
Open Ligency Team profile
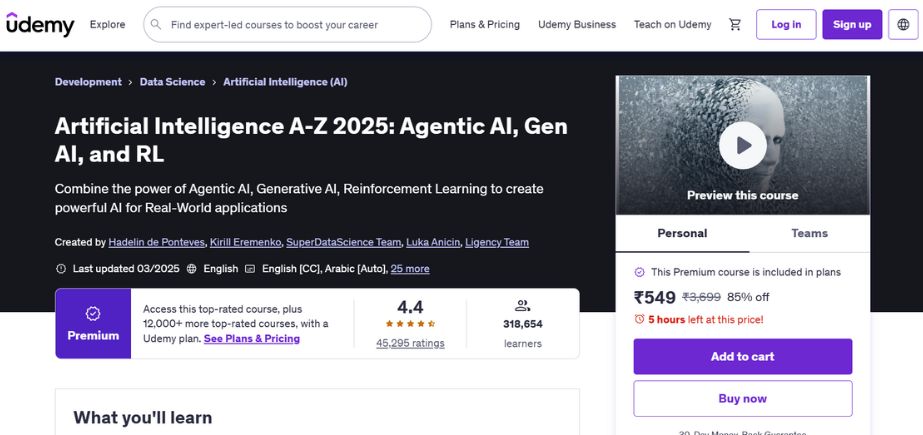click(497, 242)
